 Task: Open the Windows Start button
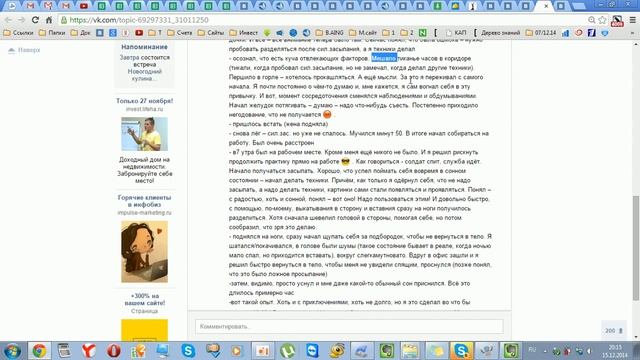click(13, 351)
